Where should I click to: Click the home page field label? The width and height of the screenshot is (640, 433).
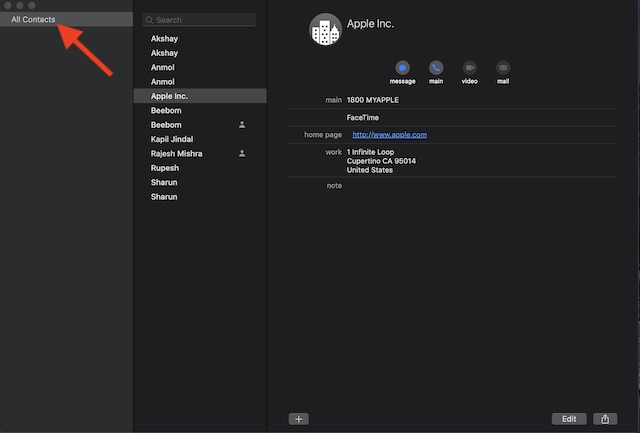323,135
